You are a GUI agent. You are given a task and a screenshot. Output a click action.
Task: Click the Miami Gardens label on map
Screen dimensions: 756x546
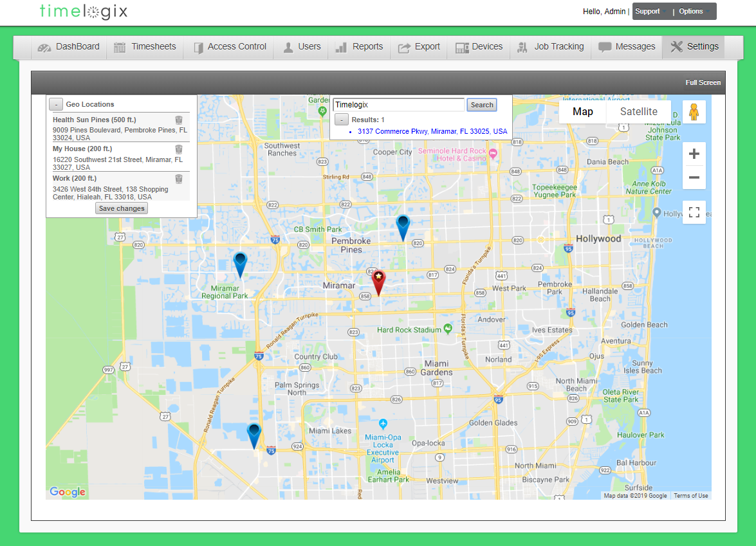coord(436,368)
